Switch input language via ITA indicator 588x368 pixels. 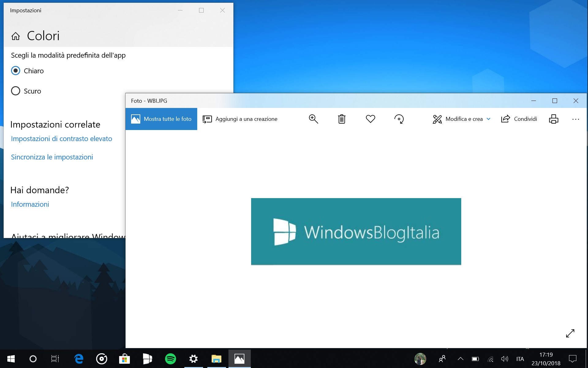[520, 359]
